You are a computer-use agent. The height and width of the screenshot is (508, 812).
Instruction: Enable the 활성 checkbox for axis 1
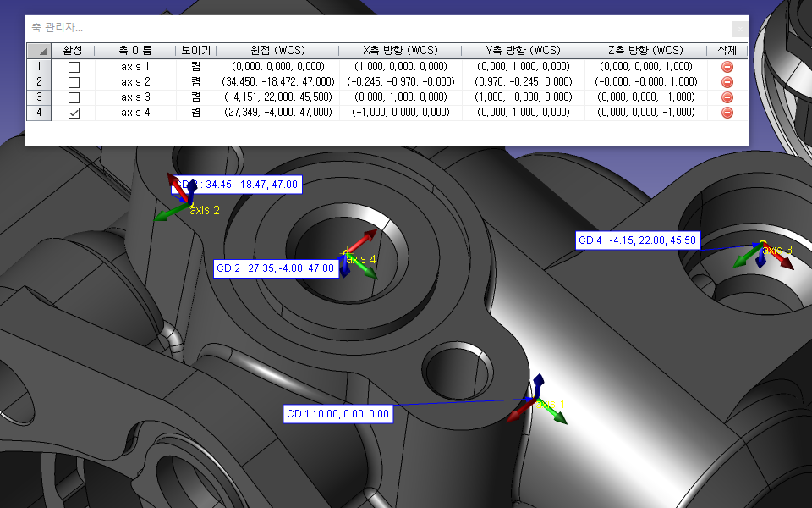74,67
